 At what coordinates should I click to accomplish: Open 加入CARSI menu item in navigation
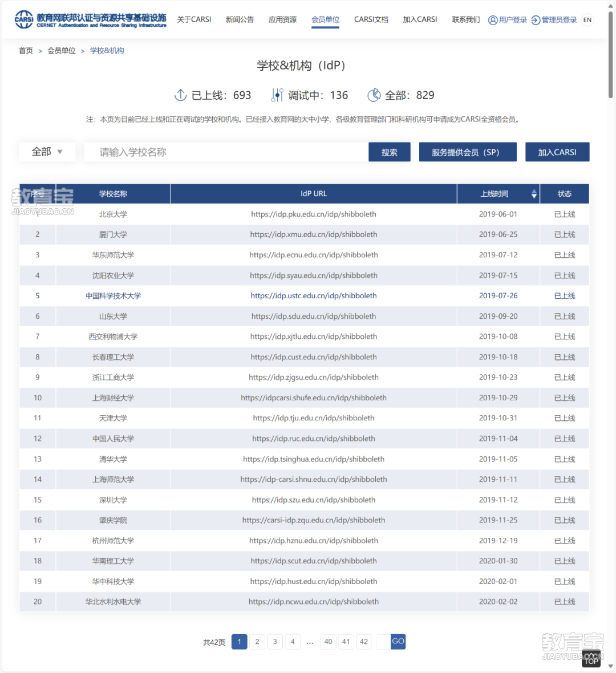420,20
